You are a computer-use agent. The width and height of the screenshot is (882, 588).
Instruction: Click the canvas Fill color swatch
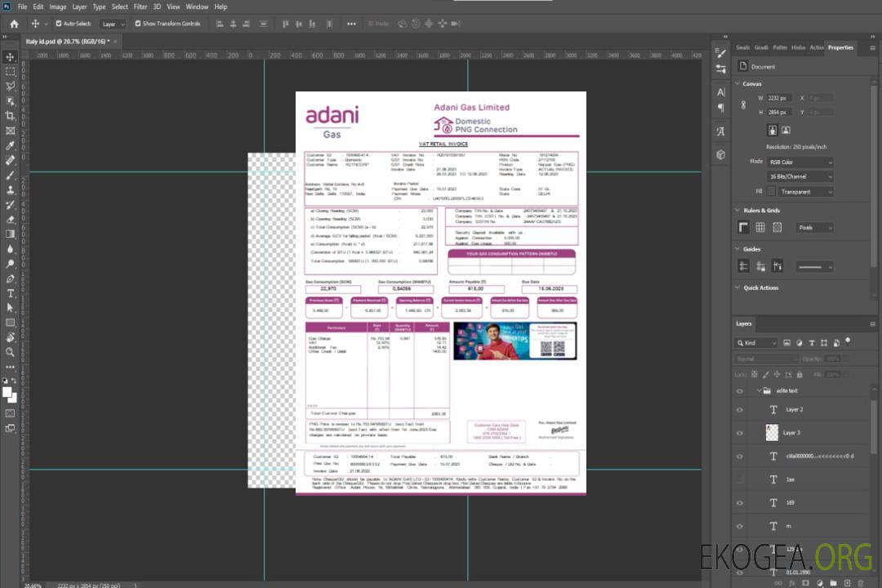pos(770,192)
